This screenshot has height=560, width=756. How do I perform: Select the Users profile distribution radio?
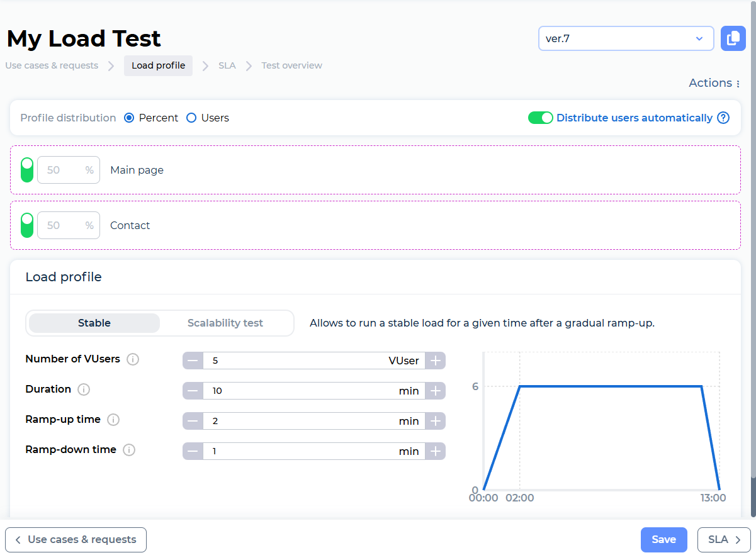(x=191, y=118)
